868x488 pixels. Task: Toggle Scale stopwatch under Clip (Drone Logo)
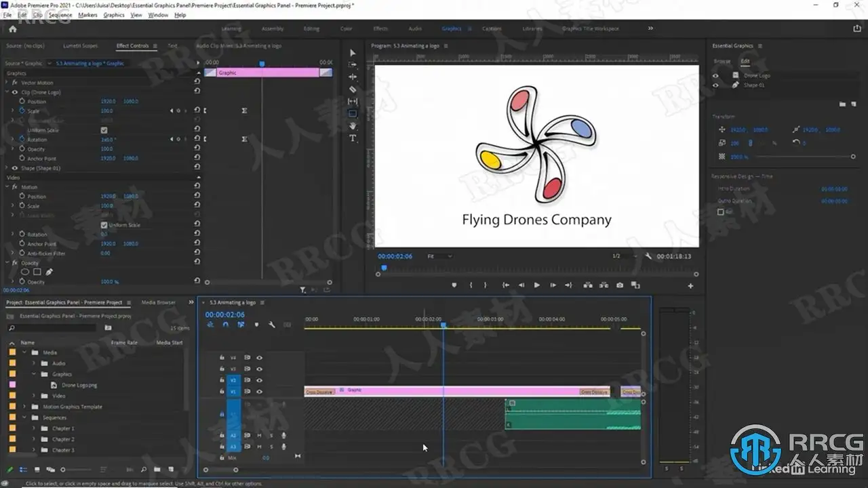pos(22,111)
